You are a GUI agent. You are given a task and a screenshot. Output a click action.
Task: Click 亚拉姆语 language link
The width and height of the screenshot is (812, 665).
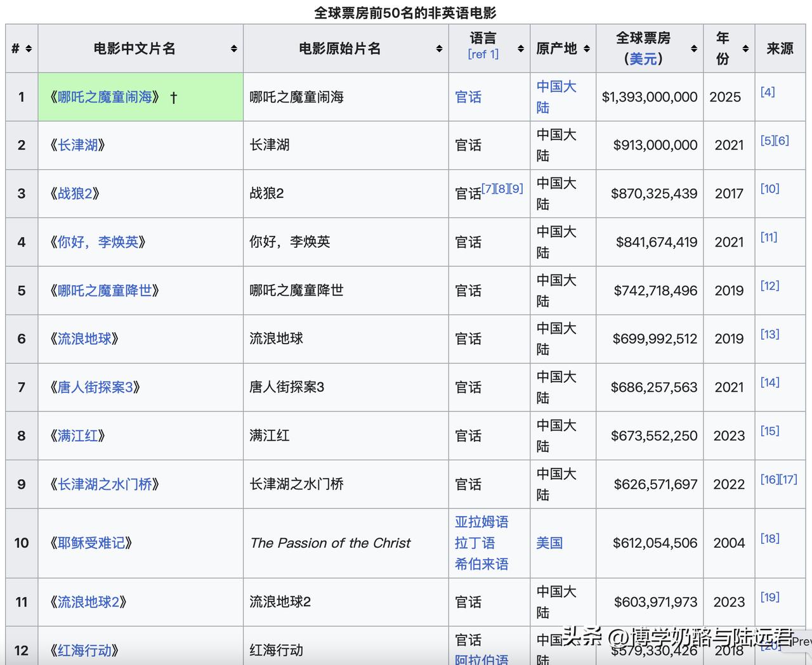pyautogui.click(x=481, y=522)
